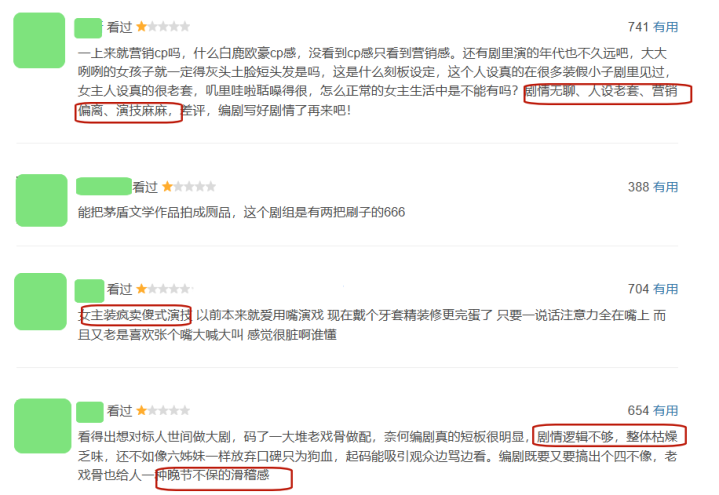Click star rating on the 茅盾 review
The height and width of the screenshot is (495, 719).
(188, 187)
